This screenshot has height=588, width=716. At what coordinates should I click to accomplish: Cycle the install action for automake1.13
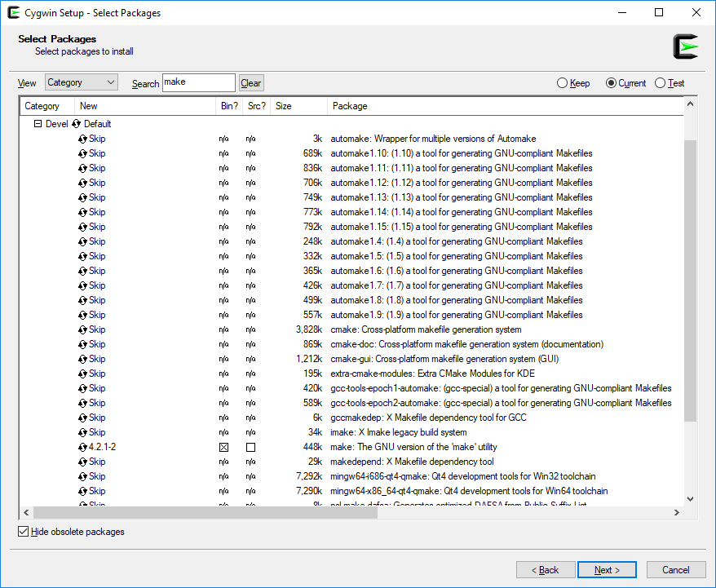click(x=82, y=197)
